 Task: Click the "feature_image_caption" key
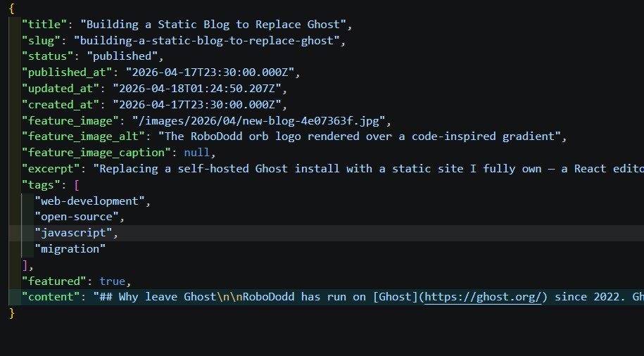pos(96,153)
